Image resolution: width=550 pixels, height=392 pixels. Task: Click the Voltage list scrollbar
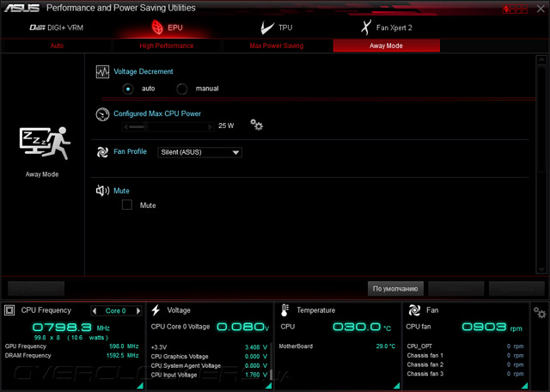tap(271, 361)
